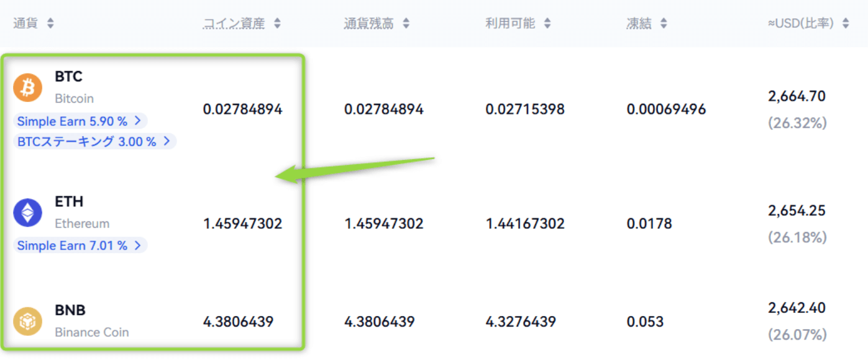Click the 通貨 column header
Image resolution: width=868 pixels, height=362 pixels.
tap(25, 24)
